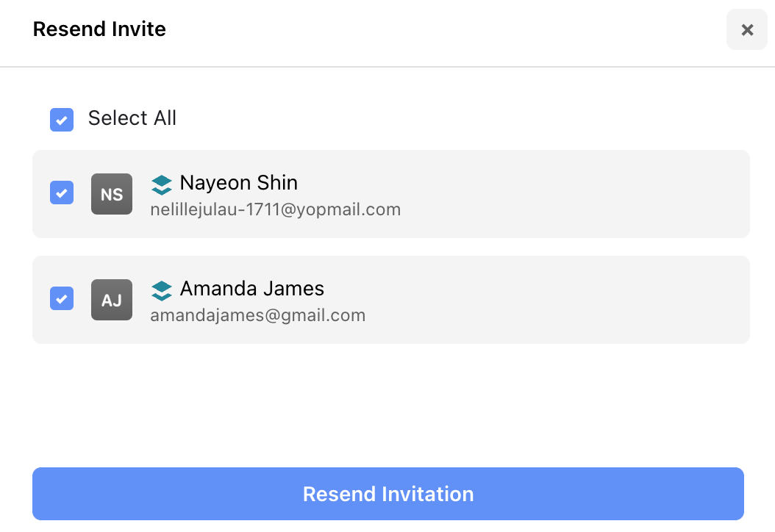Click the NS avatar icon
The height and width of the screenshot is (532, 775).
point(112,194)
